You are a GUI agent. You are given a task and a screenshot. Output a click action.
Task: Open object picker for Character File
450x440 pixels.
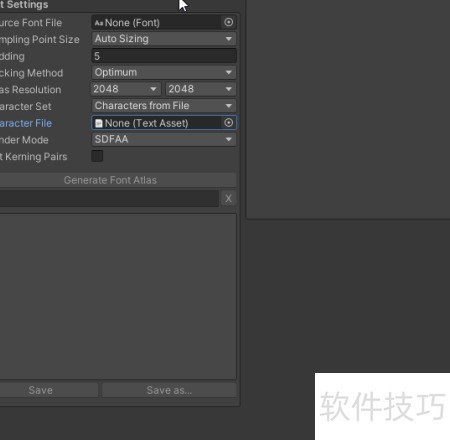click(229, 123)
